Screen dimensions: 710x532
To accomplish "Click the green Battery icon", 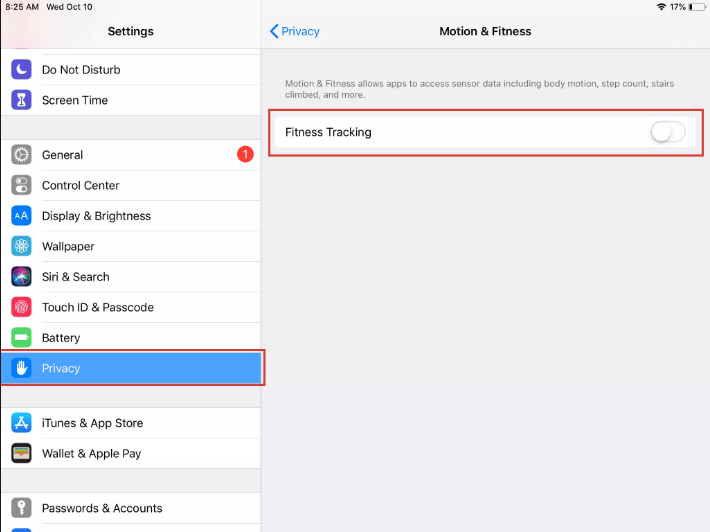I will click(x=21, y=338).
